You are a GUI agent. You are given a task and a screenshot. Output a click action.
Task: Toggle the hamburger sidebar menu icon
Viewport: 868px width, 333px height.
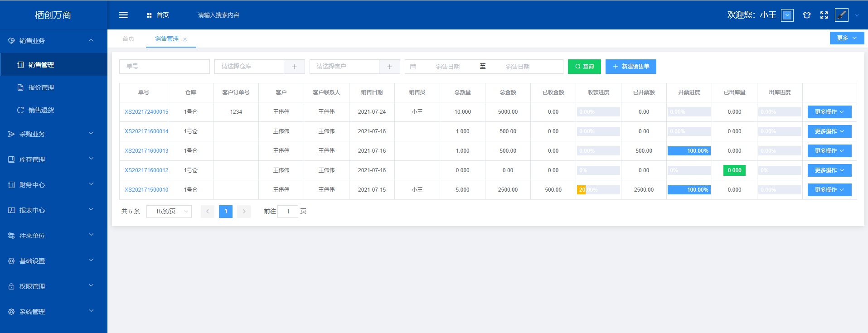coord(123,15)
